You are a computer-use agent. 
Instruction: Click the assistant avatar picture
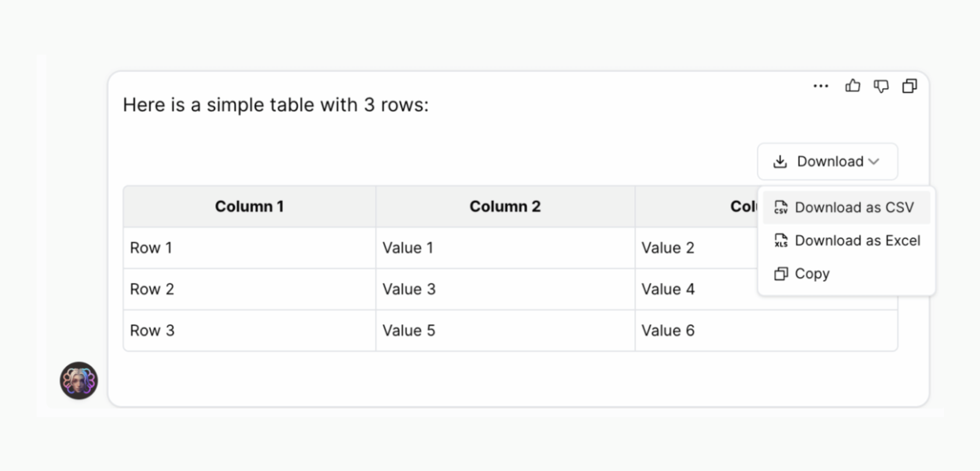point(79,380)
